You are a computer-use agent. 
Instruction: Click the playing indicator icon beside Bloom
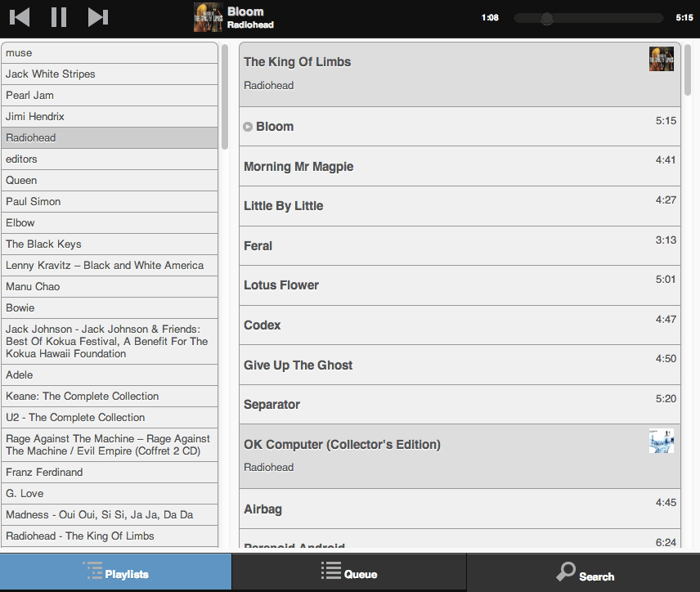248,127
